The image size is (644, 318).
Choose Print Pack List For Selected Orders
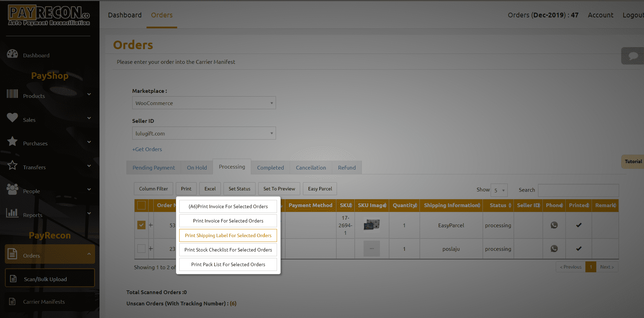pyautogui.click(x=228, y=264)
